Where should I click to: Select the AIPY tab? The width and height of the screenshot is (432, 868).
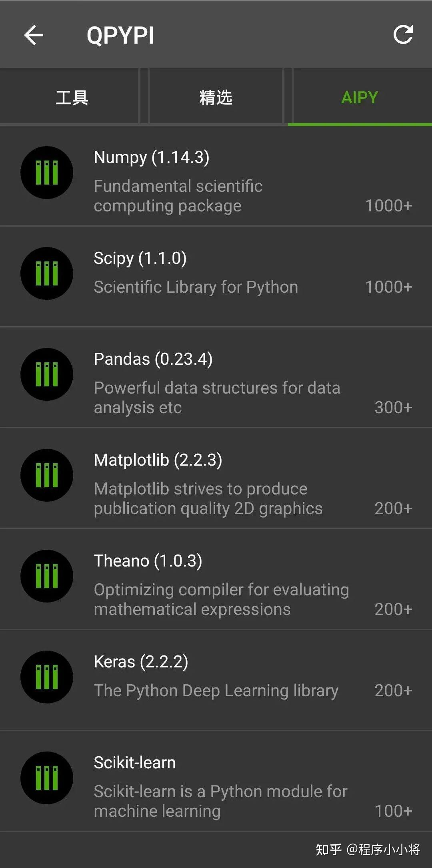(x=360, y=97)
